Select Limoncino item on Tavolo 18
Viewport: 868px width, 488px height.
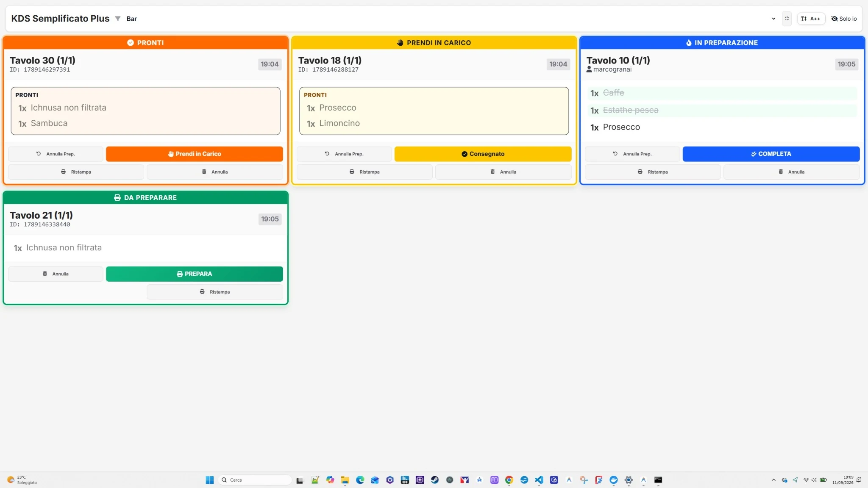pyautogui.click(x=434, y=123)
